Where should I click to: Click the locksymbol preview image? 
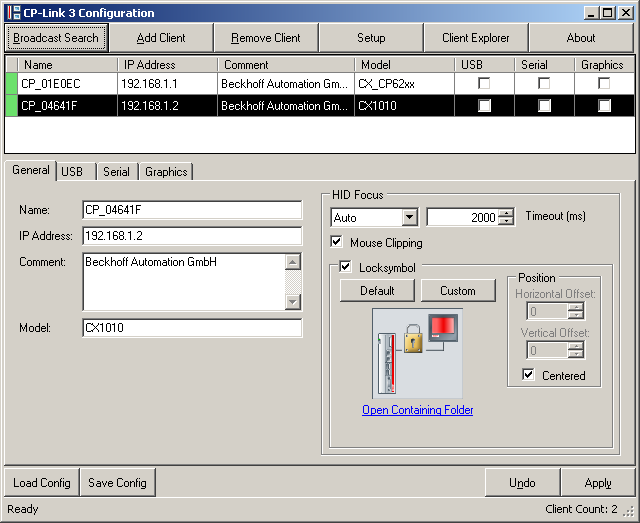(417, 354)
